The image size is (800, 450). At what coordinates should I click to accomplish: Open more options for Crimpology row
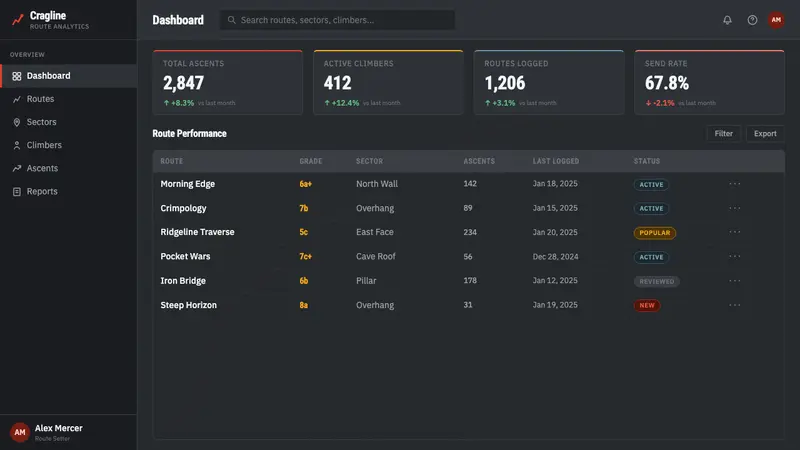[x=735, y=208]
